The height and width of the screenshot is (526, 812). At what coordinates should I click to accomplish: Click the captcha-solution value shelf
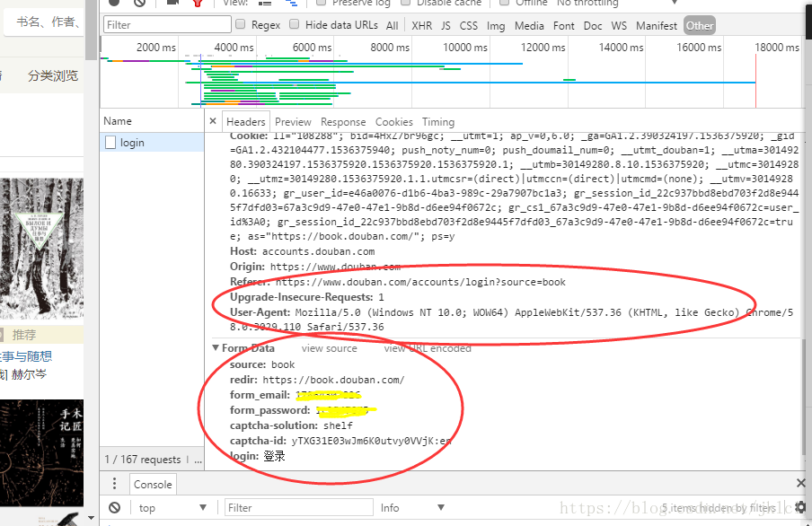coord(338,425)
